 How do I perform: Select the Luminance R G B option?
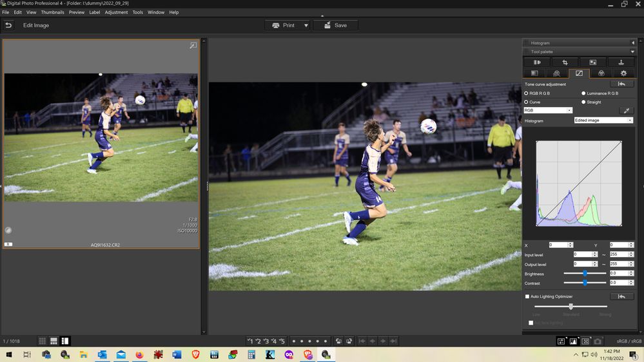tap(583, 93)
